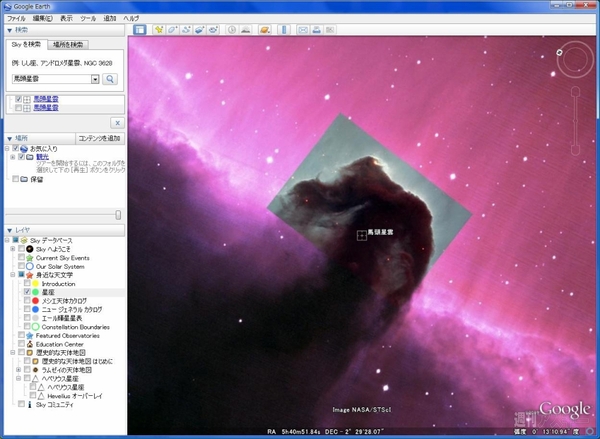The image size is (600, 439).
Task: Uncheck the first 馬頭星雲 search result
Action: (18, 100)
